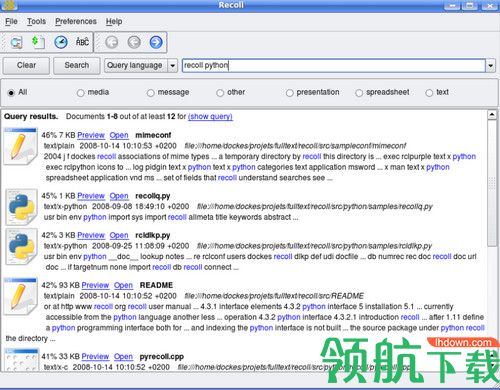Select the media filter radio button

(80, 93)
